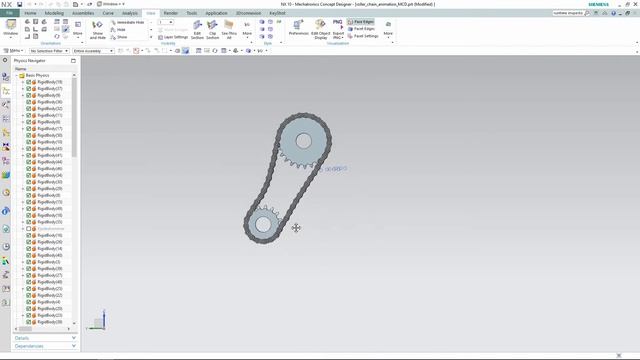Click the Layer Settings icon

160,37
